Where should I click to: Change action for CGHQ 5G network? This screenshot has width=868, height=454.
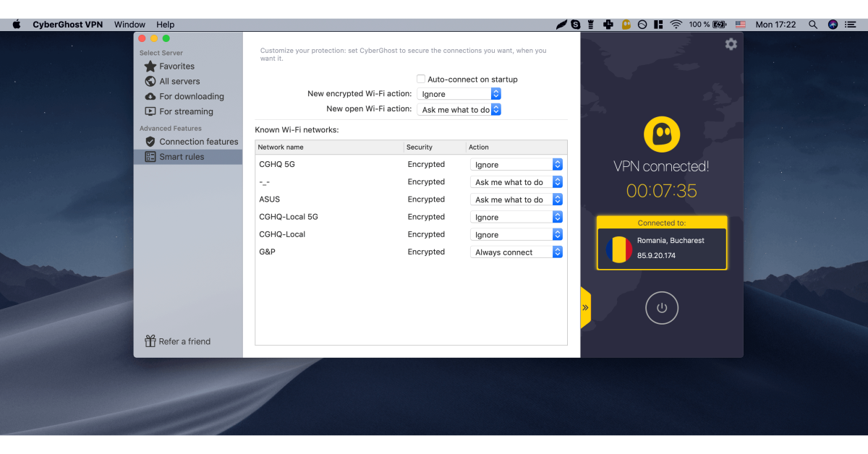pyautogui.click(x=516, y=165)
